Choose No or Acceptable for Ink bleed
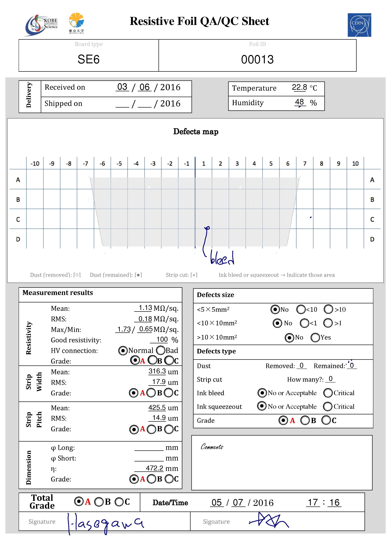This screenshot has width=392, height=554. point(262,393)
